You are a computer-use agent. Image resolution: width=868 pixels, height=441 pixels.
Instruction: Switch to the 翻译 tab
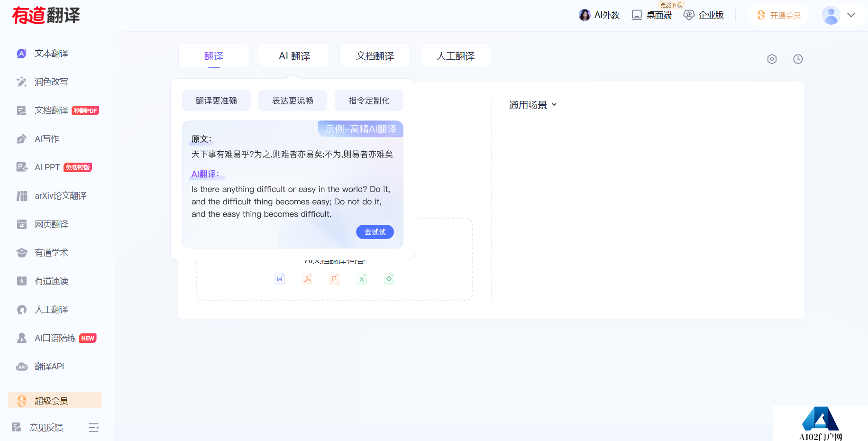click(214, 56)
